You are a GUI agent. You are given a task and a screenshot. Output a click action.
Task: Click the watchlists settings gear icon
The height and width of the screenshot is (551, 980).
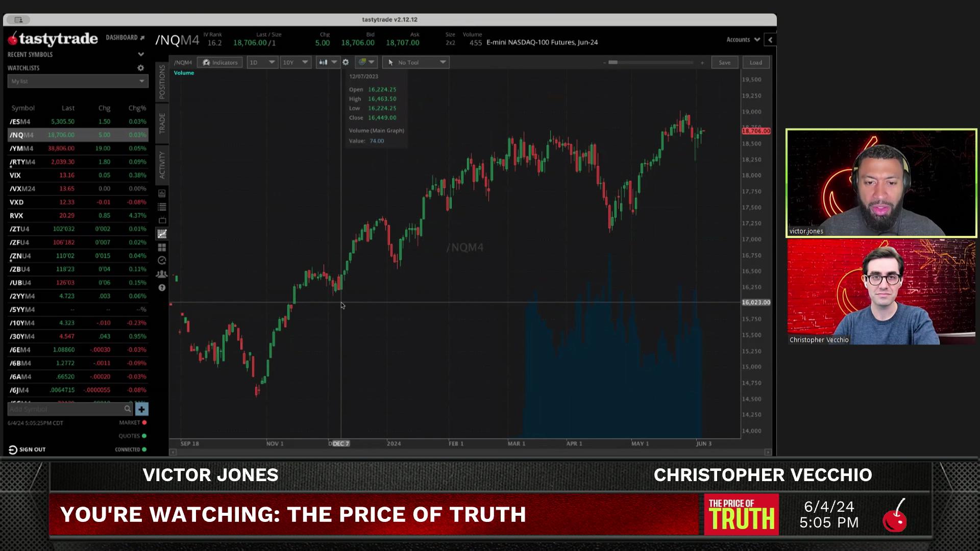coord(141,68)
